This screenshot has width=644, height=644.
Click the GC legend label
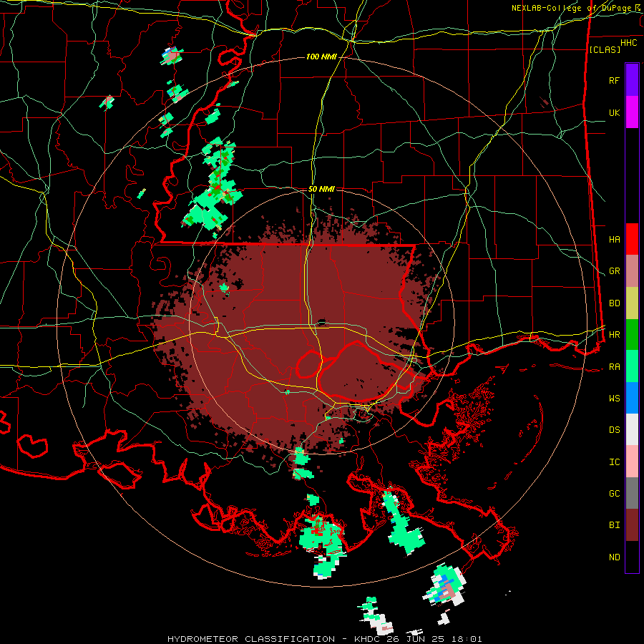tap(614, 494)
